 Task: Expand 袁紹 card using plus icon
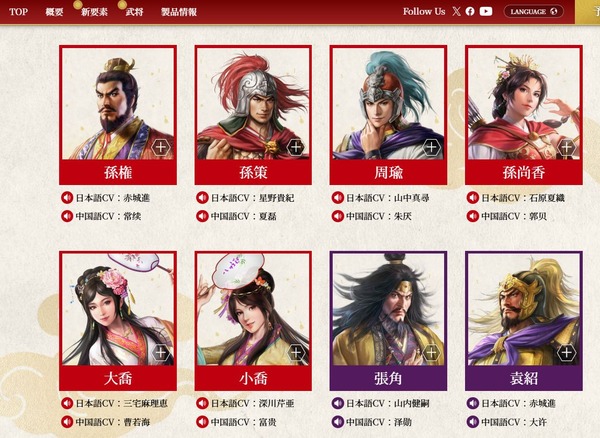pos(566,353)
